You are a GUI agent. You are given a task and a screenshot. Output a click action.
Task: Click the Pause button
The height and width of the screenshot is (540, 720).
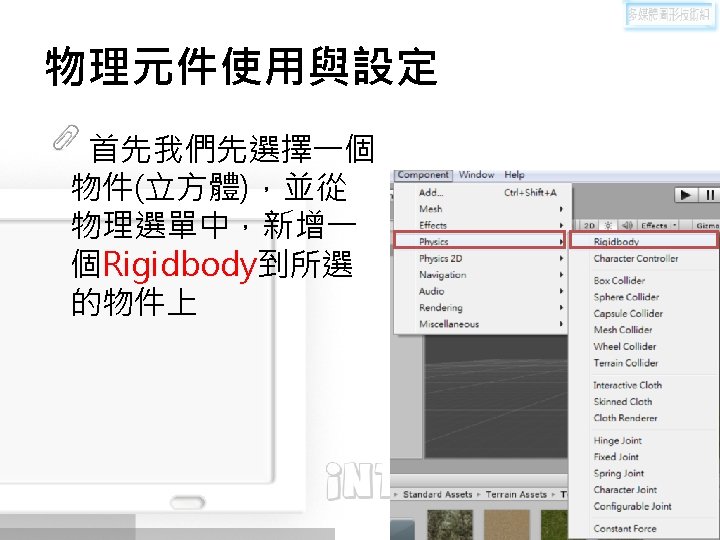coord(709,195)
